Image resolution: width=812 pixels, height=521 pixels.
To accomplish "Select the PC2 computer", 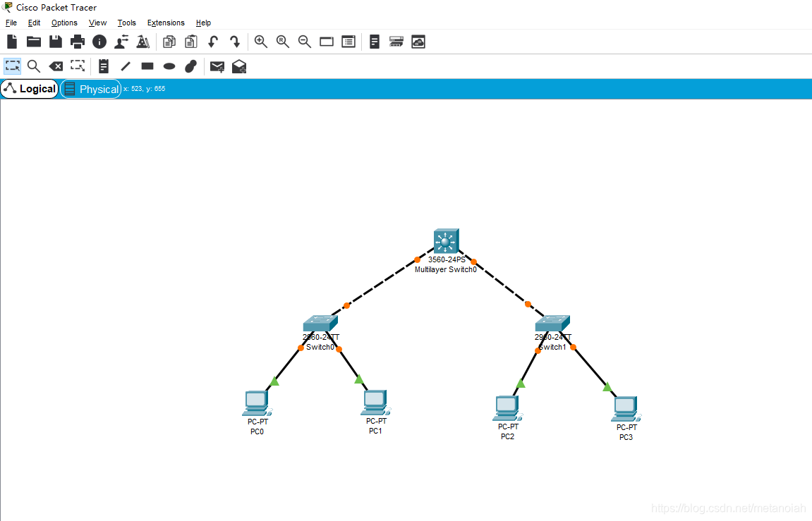I will click(x=507, y=409).
